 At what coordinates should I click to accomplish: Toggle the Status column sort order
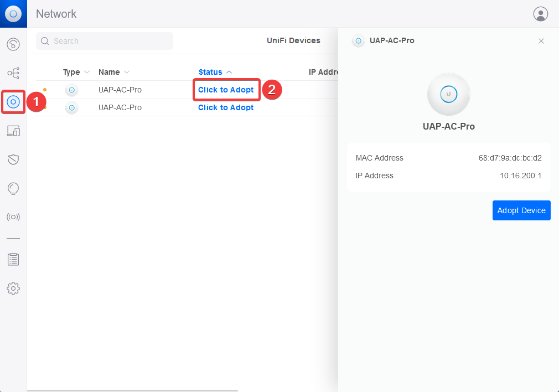click(x=215, y=72)
